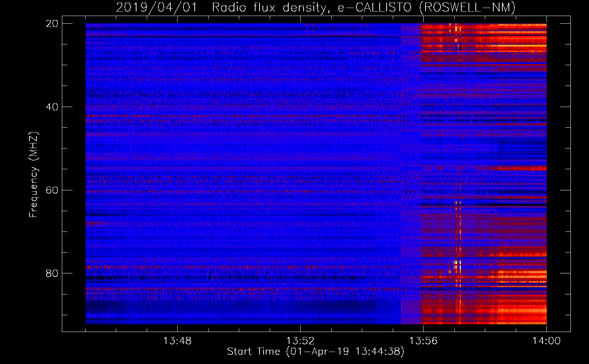
Task: Click the '14:00' time tick label
Action: click(x=546, y=341)
